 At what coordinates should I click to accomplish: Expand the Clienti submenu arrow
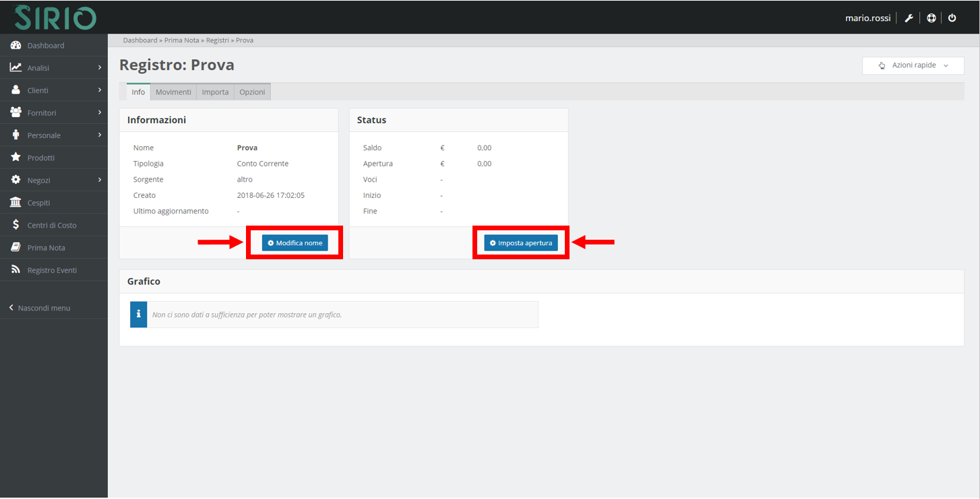99,90
